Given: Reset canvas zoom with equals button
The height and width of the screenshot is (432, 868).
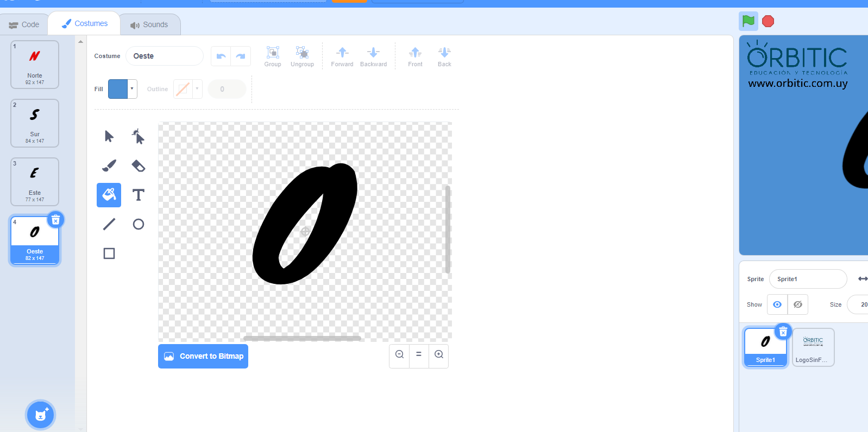Looking at the screenshot, I should point(419,354).
